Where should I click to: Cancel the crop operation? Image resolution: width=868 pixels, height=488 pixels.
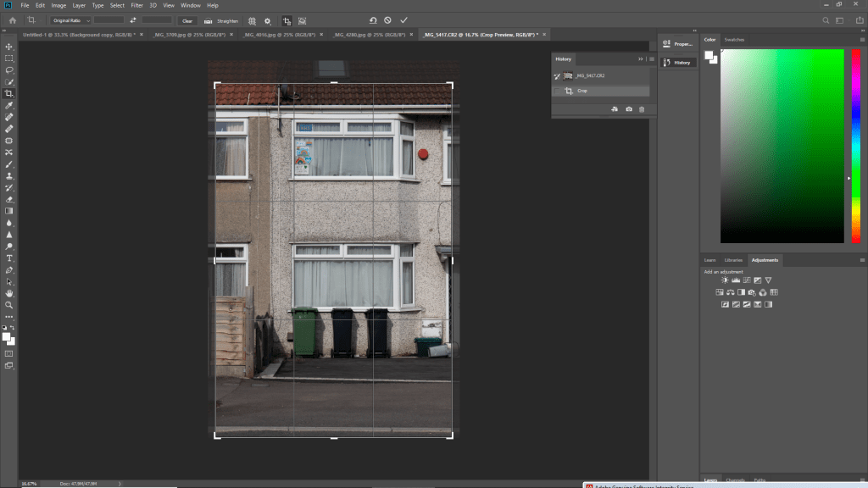pos(388,19)
